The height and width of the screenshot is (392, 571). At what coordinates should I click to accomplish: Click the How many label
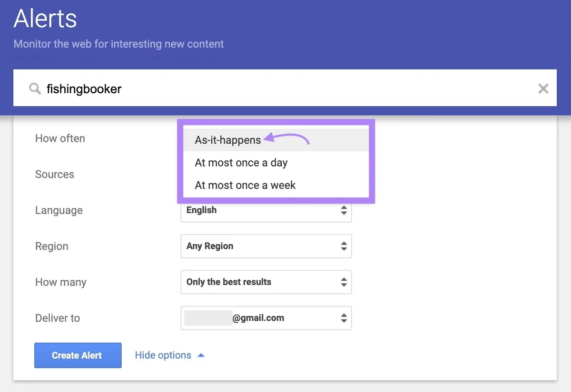click(x=61, y=282)
